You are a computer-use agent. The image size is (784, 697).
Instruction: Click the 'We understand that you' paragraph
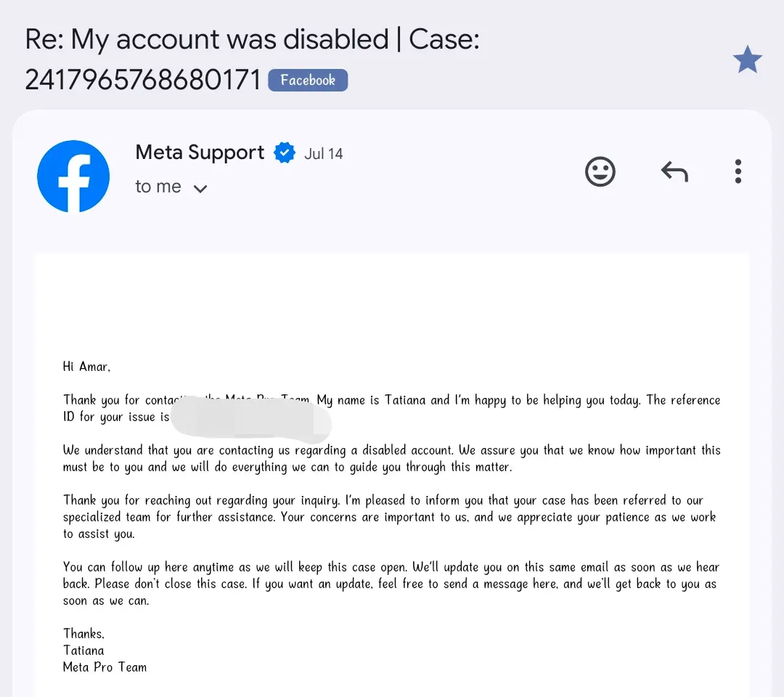391,459
